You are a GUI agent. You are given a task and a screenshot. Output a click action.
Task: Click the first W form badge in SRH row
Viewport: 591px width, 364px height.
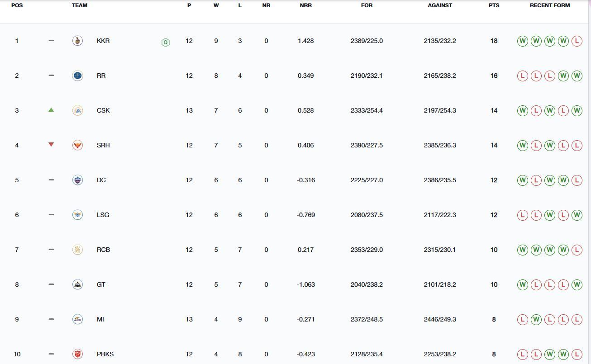(x=522, y=146)
